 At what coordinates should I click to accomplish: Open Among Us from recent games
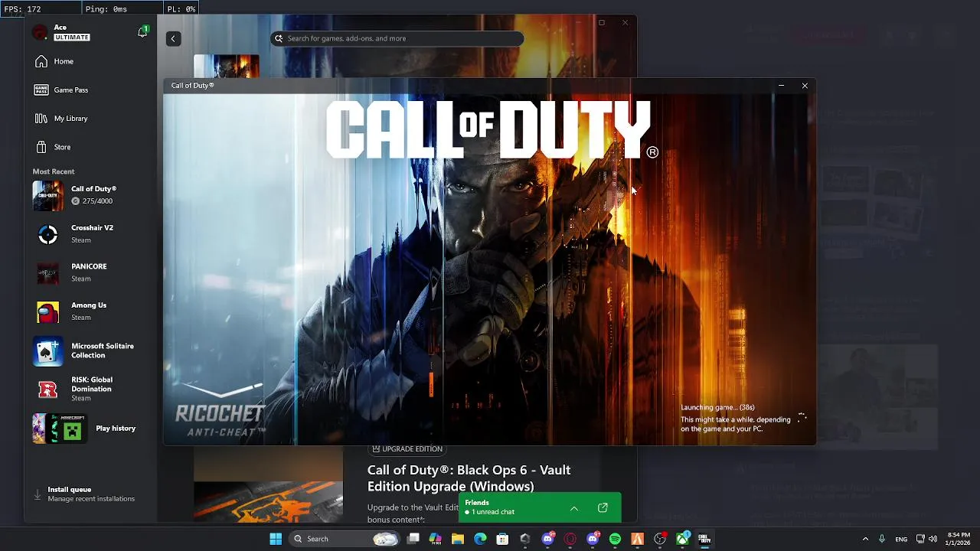coord(90,311)
